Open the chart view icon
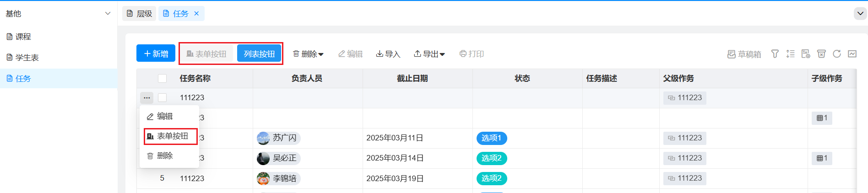 (x=852, y=54)
